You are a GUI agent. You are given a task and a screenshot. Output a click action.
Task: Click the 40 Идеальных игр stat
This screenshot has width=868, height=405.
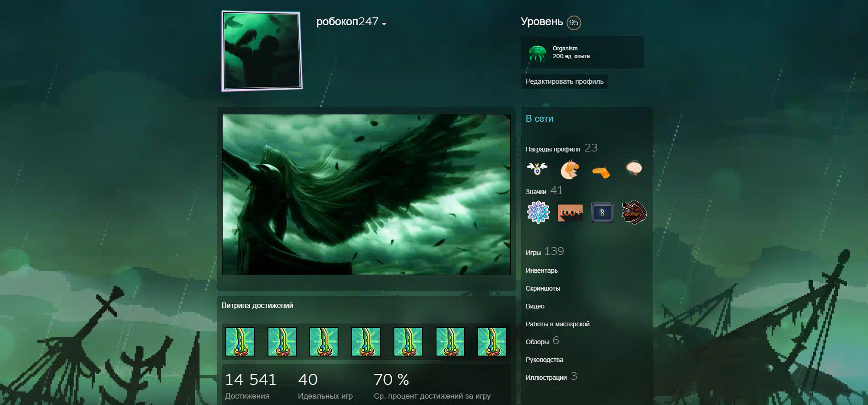click(325, 386)
